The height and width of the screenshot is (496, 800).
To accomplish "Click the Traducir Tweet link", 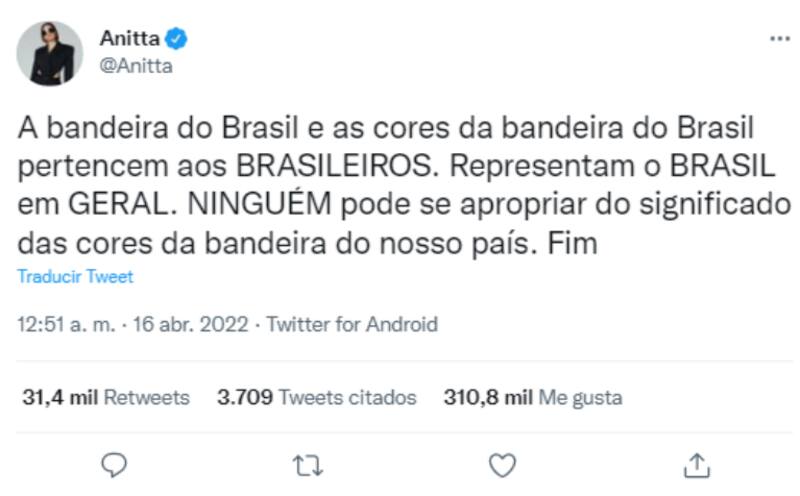I will (x=75, y=277).
